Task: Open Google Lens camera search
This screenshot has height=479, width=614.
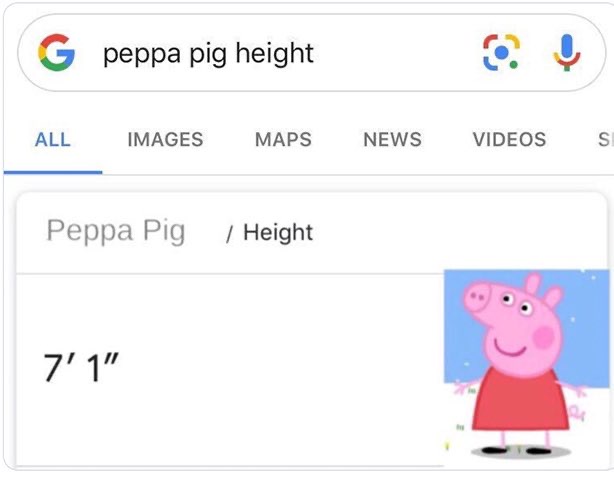Action: [502, 52]
